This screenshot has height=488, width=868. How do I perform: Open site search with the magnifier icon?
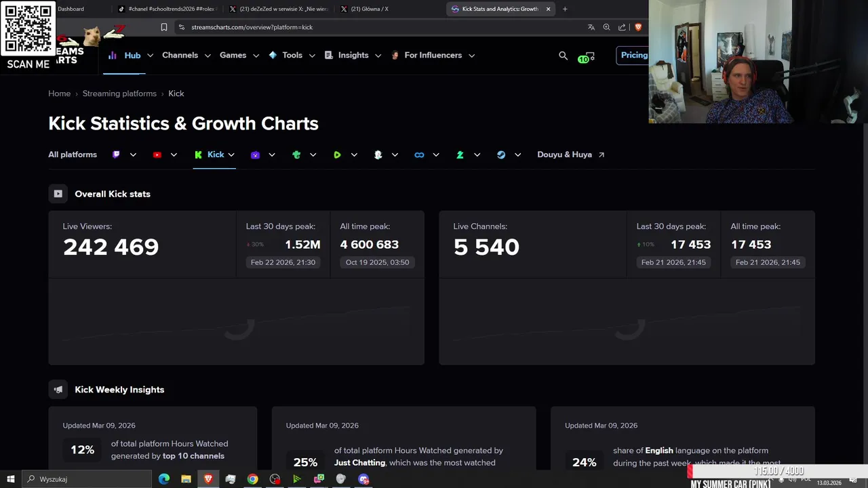563,56
